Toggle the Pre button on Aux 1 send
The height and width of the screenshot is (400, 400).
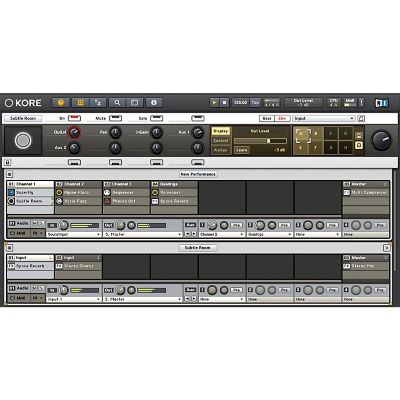pyautogui.click(x=236, y=226)
